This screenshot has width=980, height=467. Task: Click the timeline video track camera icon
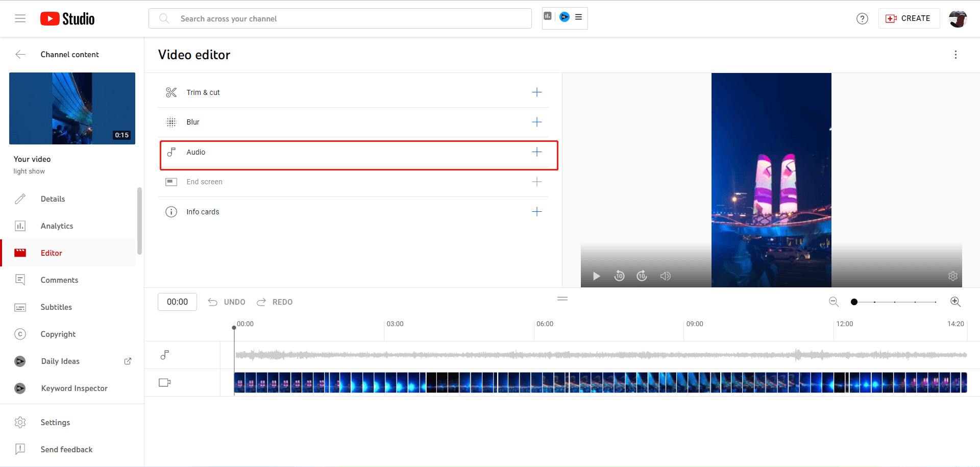[164, 382]
